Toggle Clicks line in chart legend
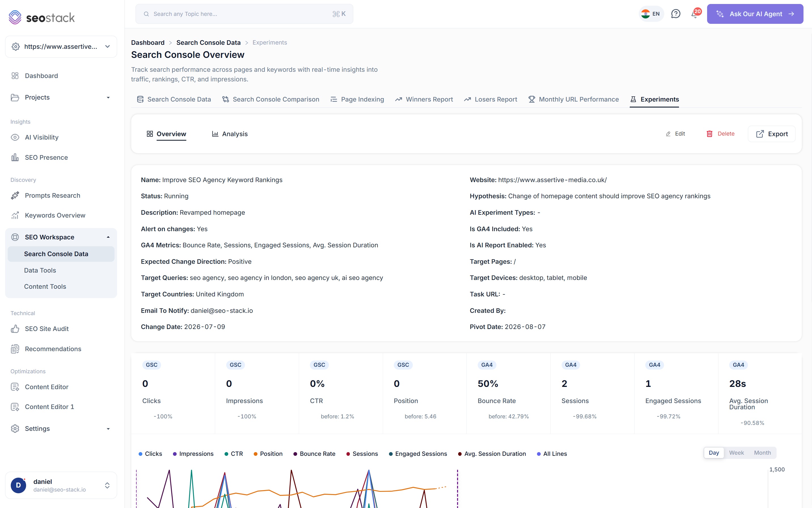The width and height of the screenshot is (812, 508). pyautogui.click(x=151, y=454)
